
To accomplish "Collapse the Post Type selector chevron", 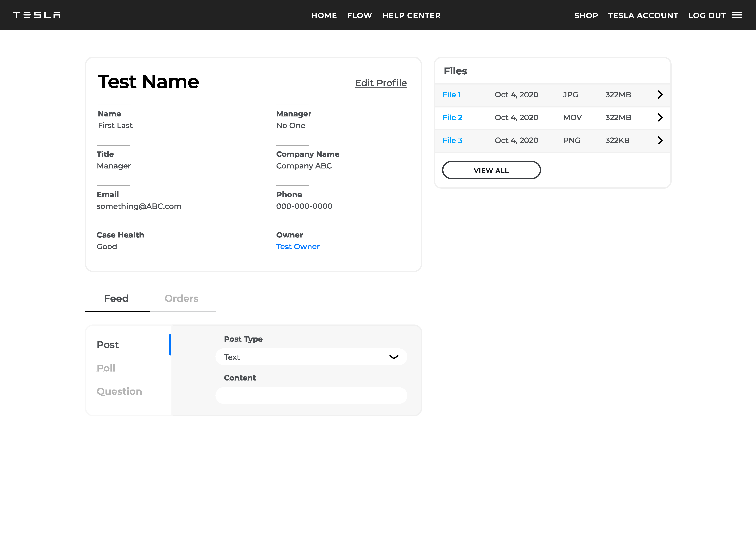I will (394, 357).
